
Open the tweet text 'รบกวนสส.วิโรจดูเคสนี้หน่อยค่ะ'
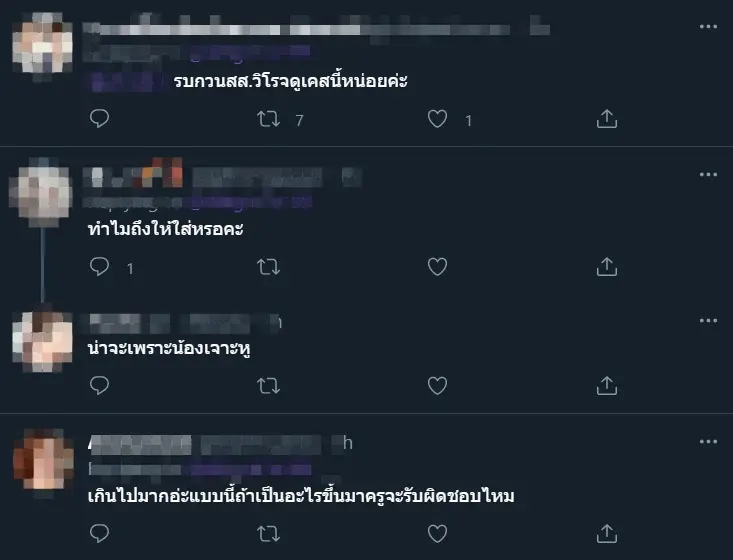tap(290, 81)
